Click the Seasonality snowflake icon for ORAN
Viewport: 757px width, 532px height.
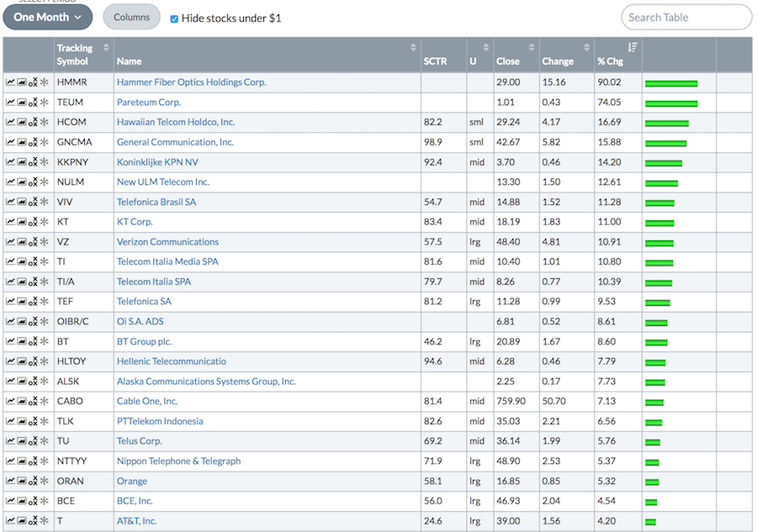pyautogui.click(x=44, y=482)
